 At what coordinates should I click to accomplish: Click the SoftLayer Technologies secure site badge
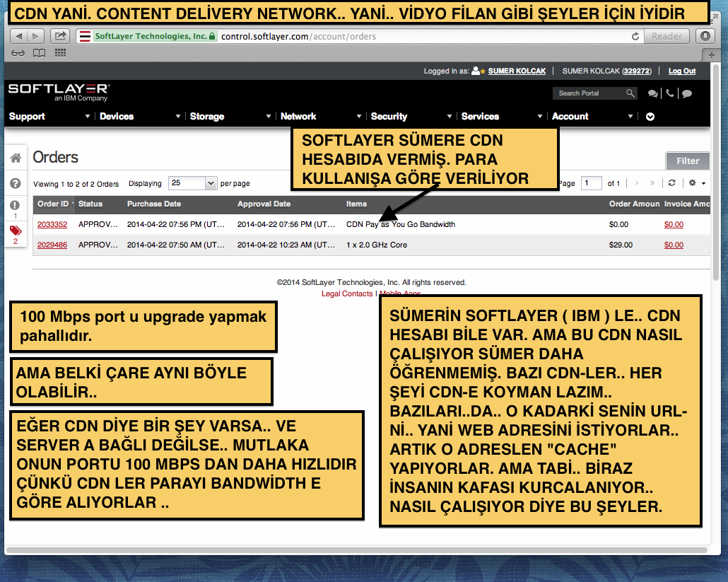(x=155, y=36)
